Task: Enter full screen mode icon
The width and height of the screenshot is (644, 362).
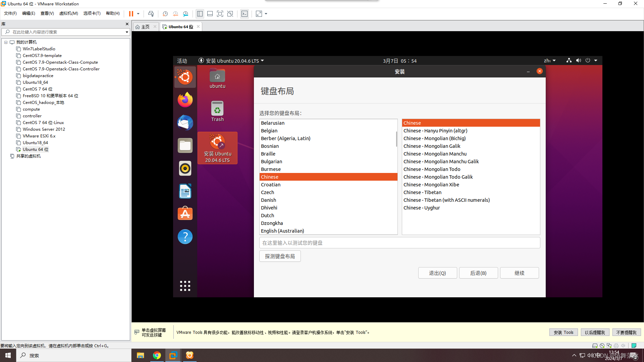Action: 220,14
